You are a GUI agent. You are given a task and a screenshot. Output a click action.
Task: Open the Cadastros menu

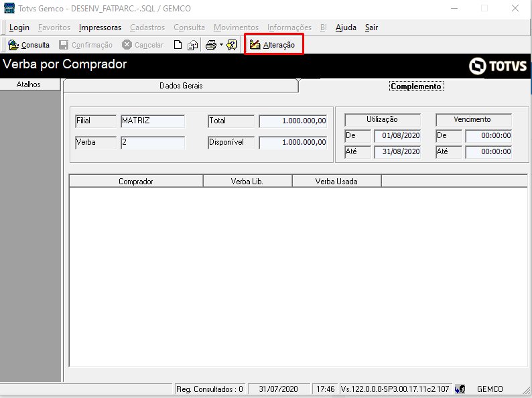147,27
